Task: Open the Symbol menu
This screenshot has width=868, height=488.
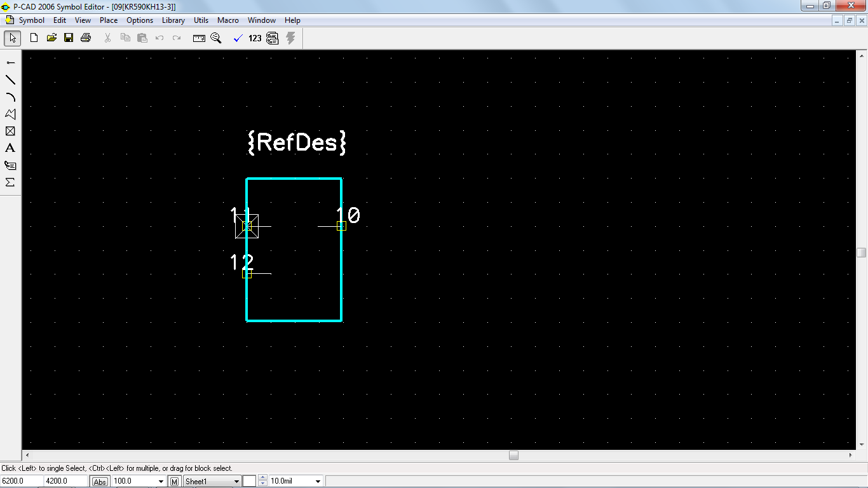Action: click(x=32, y=20)
